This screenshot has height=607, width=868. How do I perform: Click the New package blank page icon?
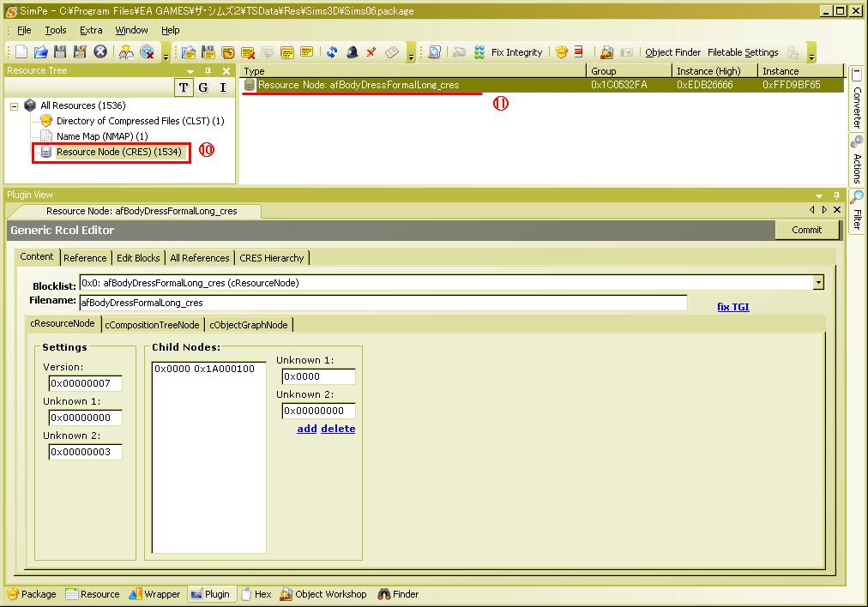click(21, 52)
